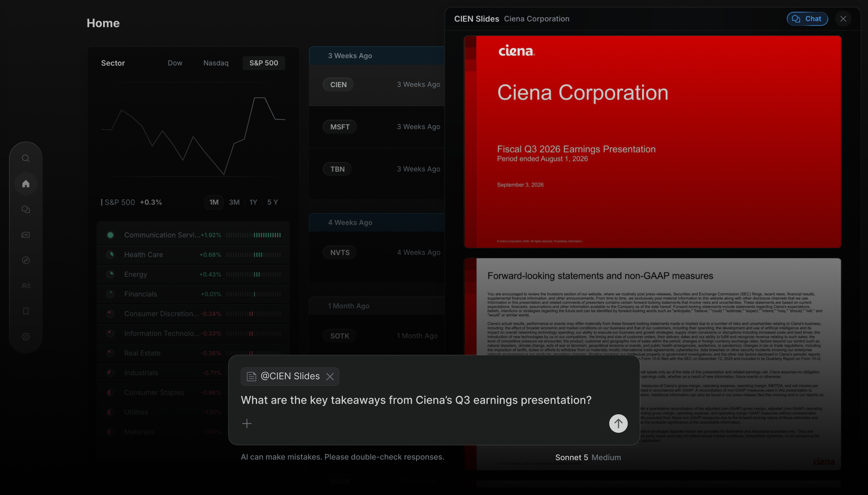Open the Forward-looking statements slide thumbnail
Screen dimensions: 868x495
[x=652, y=364]
